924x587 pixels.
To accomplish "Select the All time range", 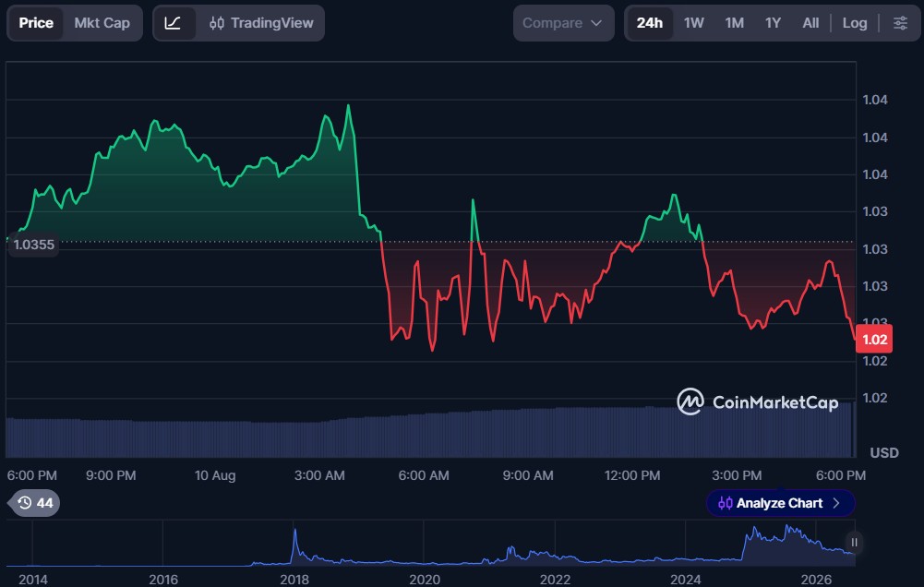I will click(x=810, y=23).
